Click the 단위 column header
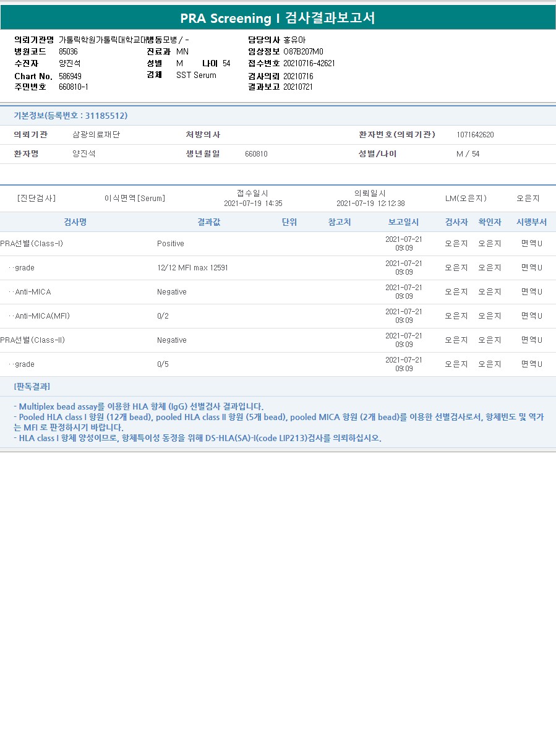Screen dimensions: 556x756 click(289, 221)
